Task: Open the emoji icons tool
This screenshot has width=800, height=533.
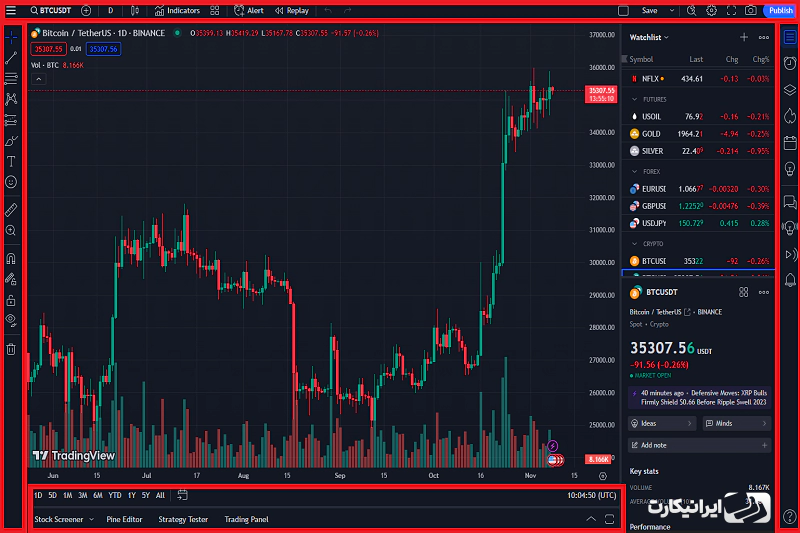Action: point(11,182)
